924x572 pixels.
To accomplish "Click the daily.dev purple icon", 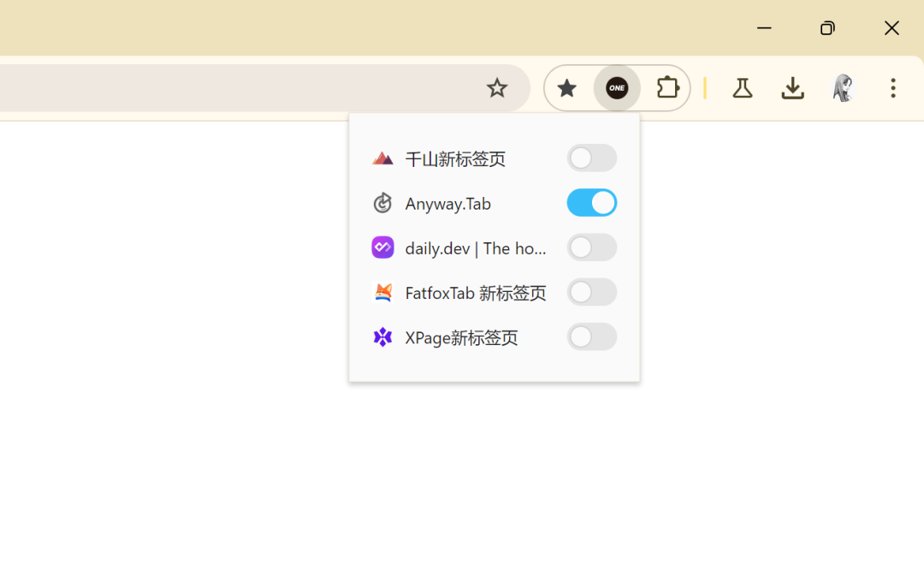I will [382, 247].
